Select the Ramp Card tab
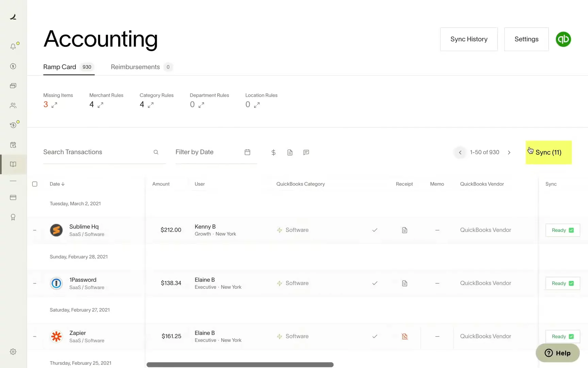588x368 pixels. 60,67
